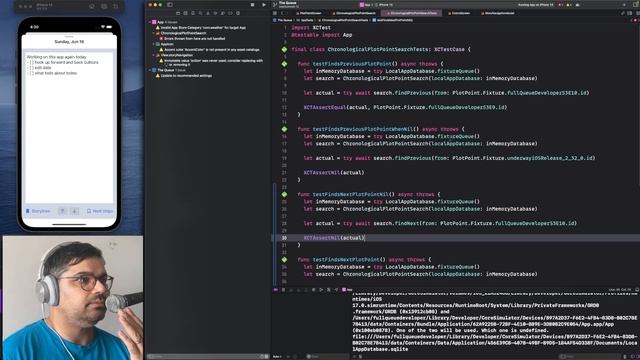Tap the down arrow button in simulator toolbar
This screenshot has width=640, height=360.
click(x=74, y=211)
